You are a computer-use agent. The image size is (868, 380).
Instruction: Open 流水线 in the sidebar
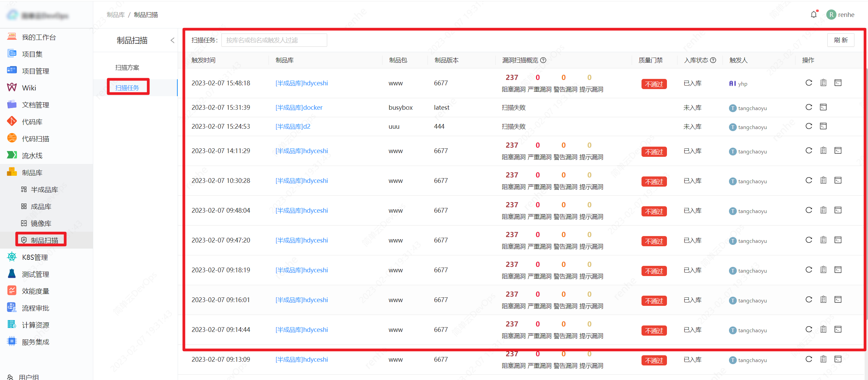point(32,155)
